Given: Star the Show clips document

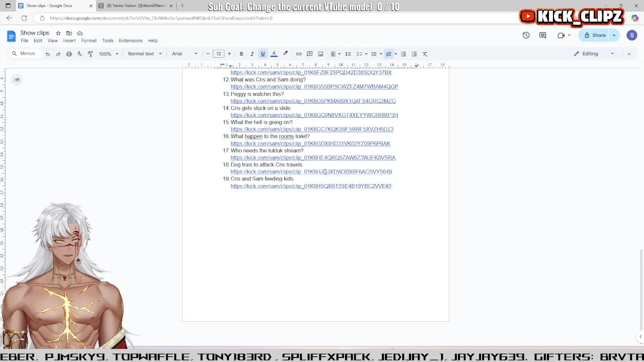Looking at the screenshot, I should tap(58, 33).
